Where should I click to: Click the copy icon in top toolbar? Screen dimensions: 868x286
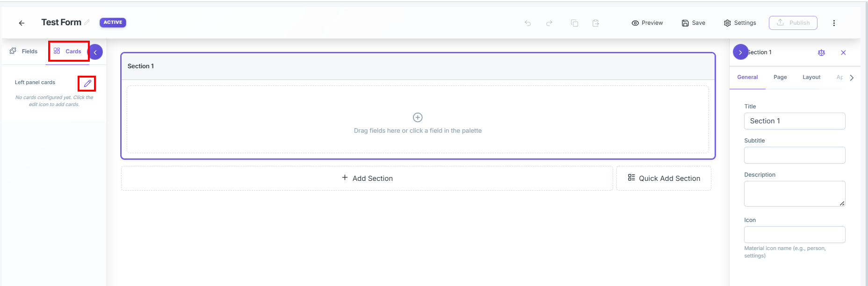click(574, 23)
